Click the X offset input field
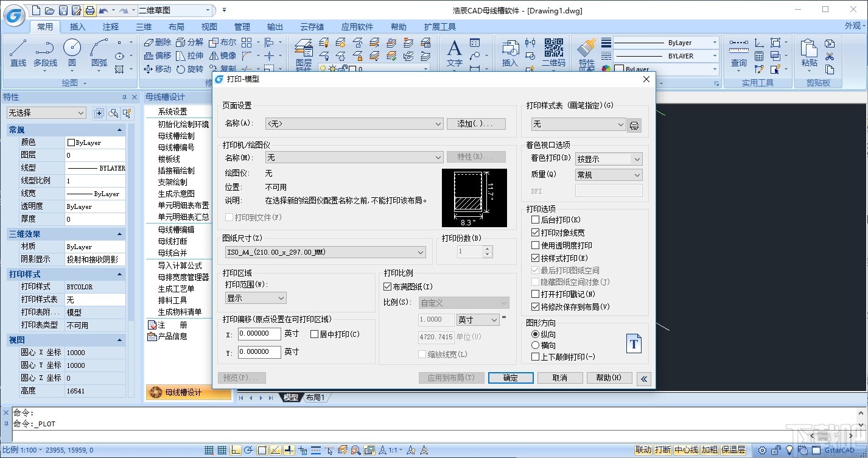Viewport: 868px width, 458px height. pyautogui.click(x=259, y=334)
